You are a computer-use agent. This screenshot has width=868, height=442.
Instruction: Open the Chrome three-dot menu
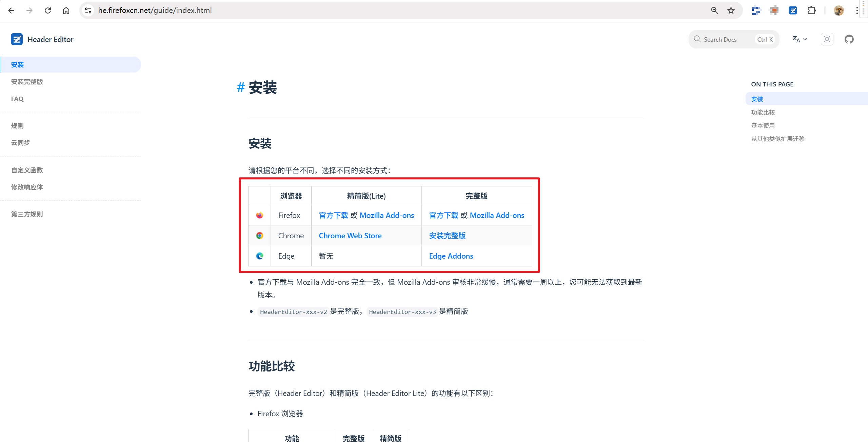coord(857,11)
